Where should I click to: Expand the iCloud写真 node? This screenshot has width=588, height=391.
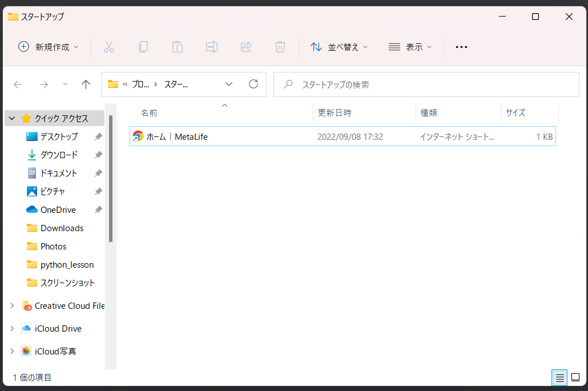tap(12, 351)
